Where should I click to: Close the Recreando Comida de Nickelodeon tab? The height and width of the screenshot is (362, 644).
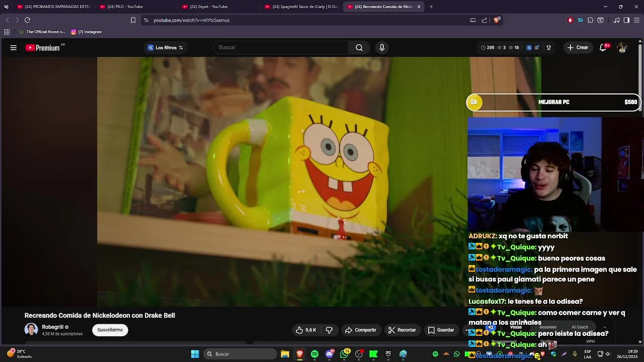click(419, 7)
